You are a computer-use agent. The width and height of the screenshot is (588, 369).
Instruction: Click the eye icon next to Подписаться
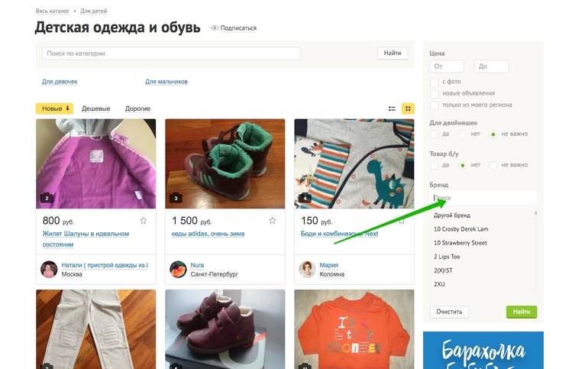click(x=215, y=28)
